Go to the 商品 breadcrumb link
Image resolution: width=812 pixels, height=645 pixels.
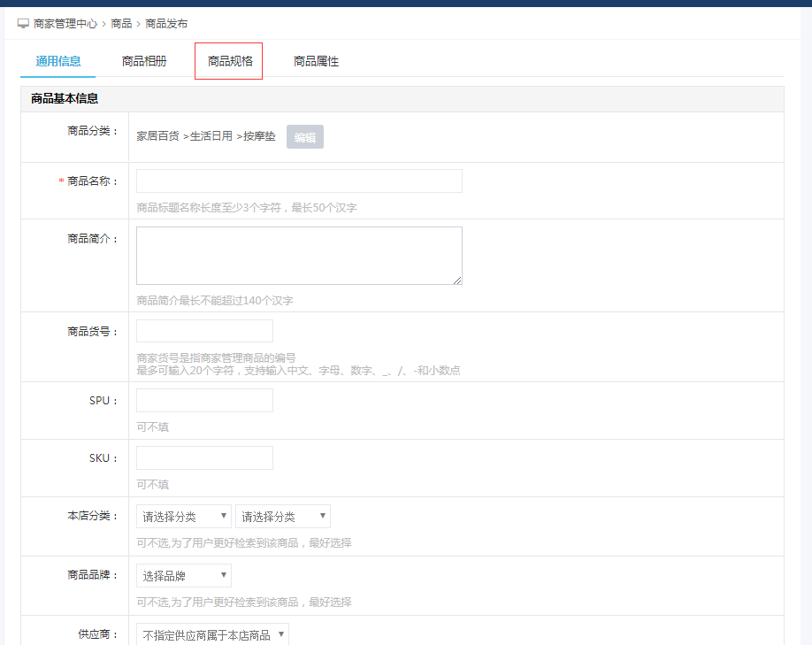tap(121, 24)
